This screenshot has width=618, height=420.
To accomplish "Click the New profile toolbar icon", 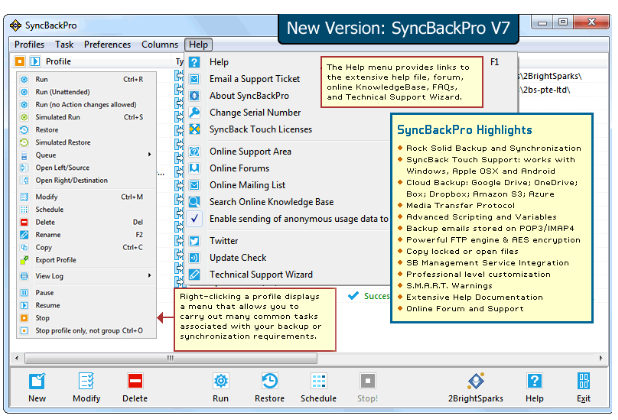I will coord(37,381).
